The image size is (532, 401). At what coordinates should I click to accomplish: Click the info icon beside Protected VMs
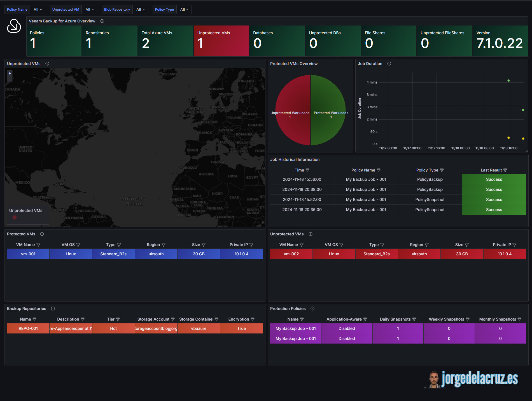click(x=42, y=234)
